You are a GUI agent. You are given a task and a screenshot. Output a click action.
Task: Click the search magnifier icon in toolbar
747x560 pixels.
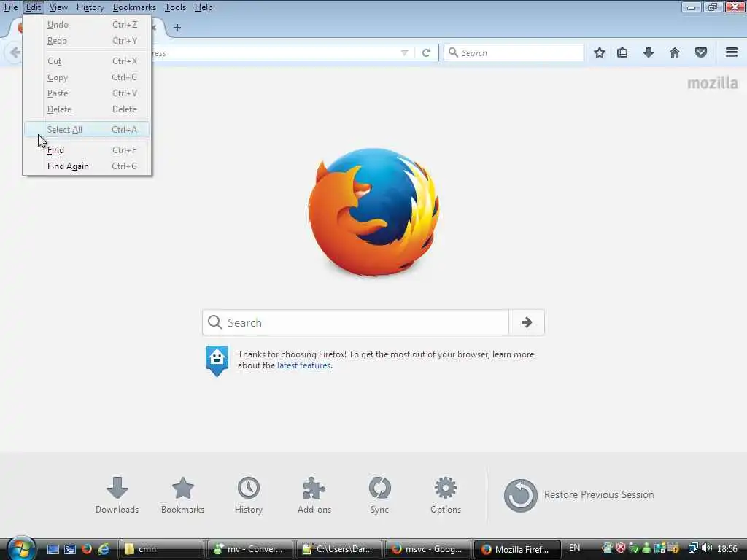point(453,52)
